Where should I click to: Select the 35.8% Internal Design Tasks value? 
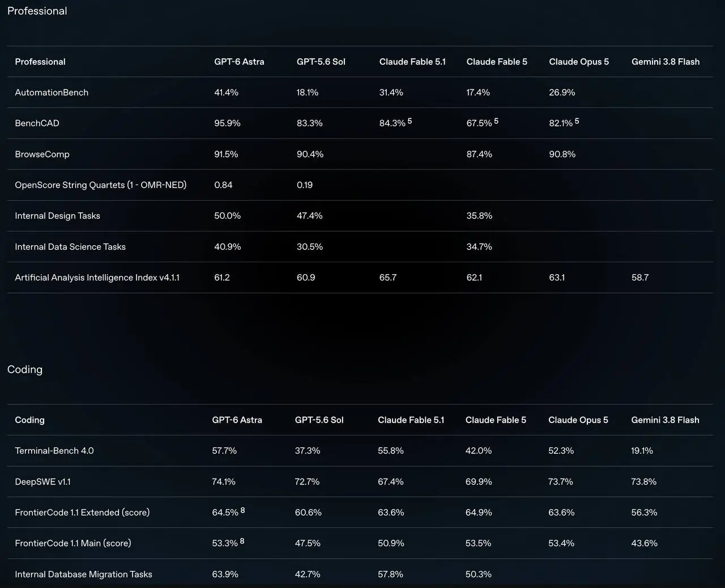click(479, 216)
